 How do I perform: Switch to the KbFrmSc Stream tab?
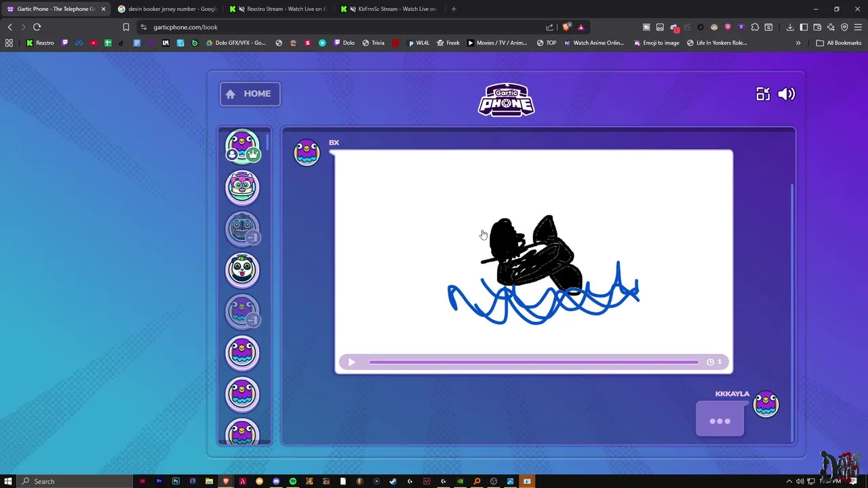pos(389,9)
